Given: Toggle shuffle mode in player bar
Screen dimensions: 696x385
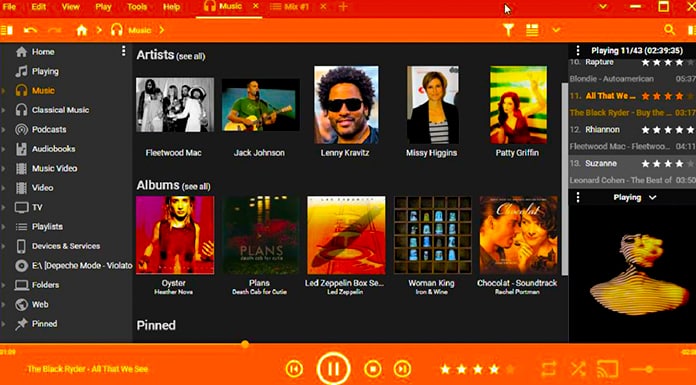Looking at the screenshot, I should pyautogui.click(x=578, y=369).
